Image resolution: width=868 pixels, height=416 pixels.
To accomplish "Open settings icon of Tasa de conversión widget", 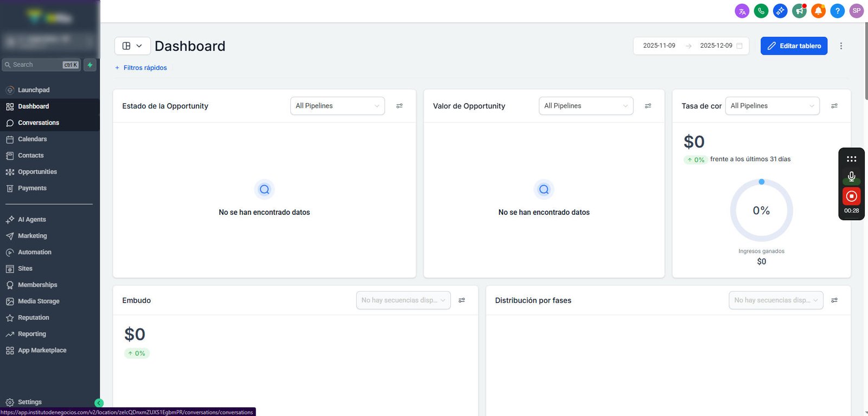I will coord(834,106).
